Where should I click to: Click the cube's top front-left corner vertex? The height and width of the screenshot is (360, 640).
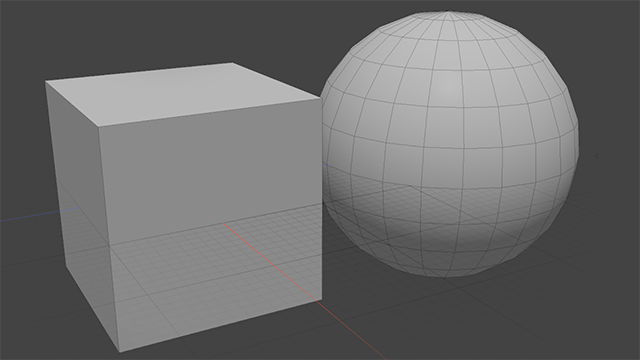[x=99, y=127]
